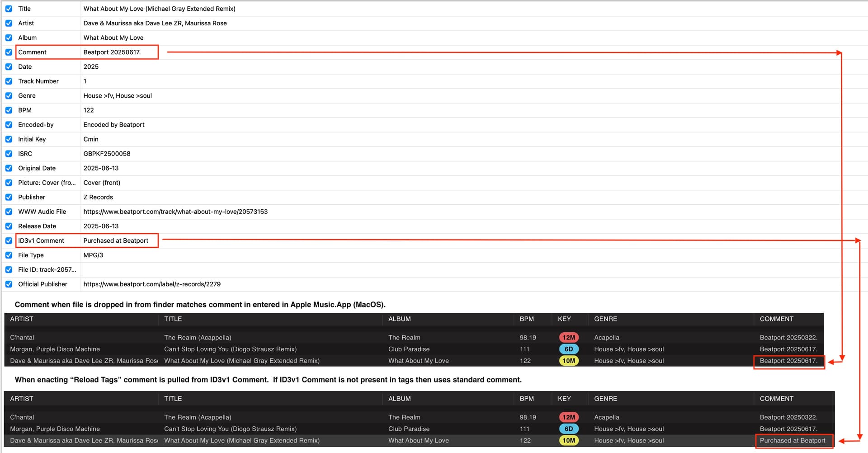Sort upper track table by ALBUM header
Image resolution: width=868 pixels, height=453 pixels.
point(400,319)
